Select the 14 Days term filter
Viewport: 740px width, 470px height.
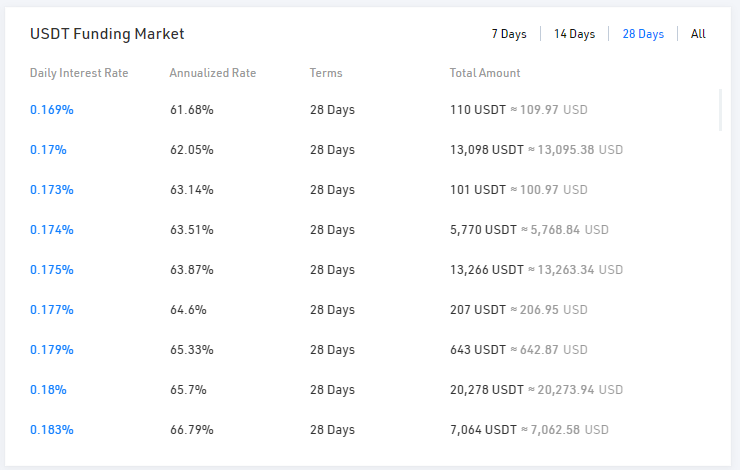574,34
